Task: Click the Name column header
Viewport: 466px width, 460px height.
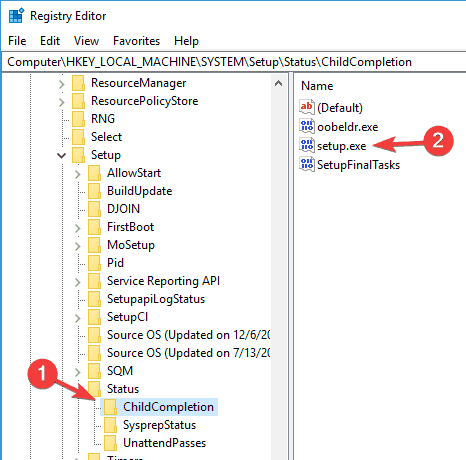Action: (317, 86)
